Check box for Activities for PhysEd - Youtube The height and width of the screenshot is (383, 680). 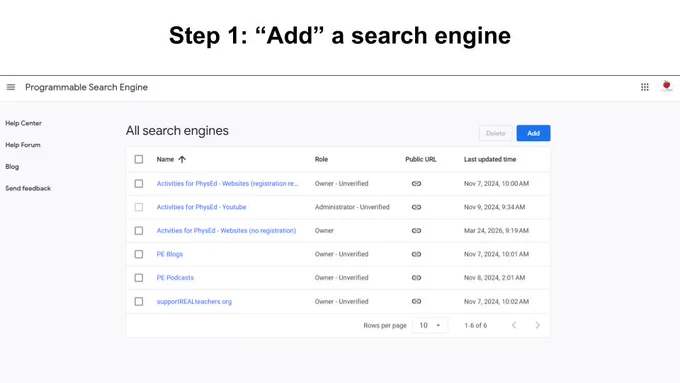tap(139, 207)
